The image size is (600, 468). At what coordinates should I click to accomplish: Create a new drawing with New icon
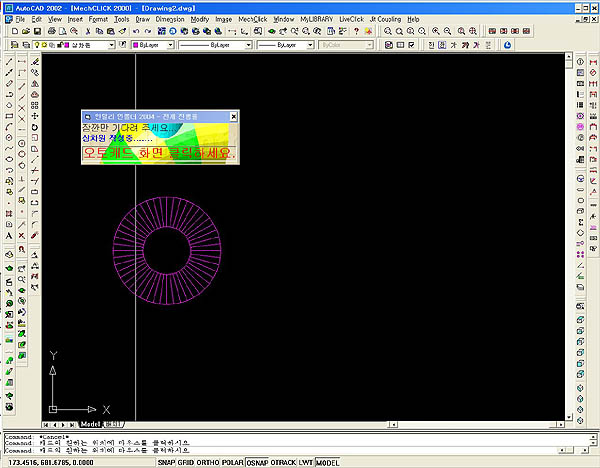point(15,31)
